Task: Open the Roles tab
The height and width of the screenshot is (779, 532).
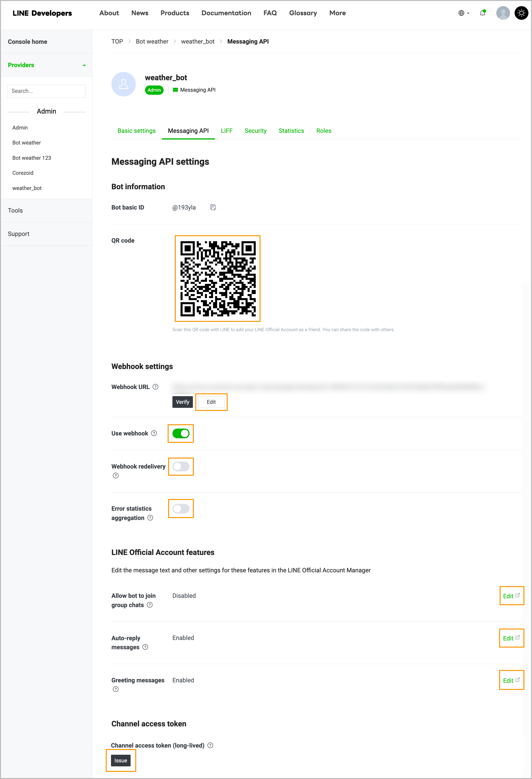Action: point(323,131)
